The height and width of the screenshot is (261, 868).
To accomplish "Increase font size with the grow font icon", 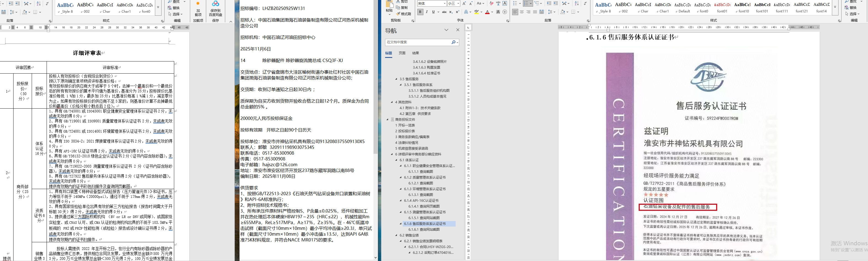I will (x=464, y=3).
